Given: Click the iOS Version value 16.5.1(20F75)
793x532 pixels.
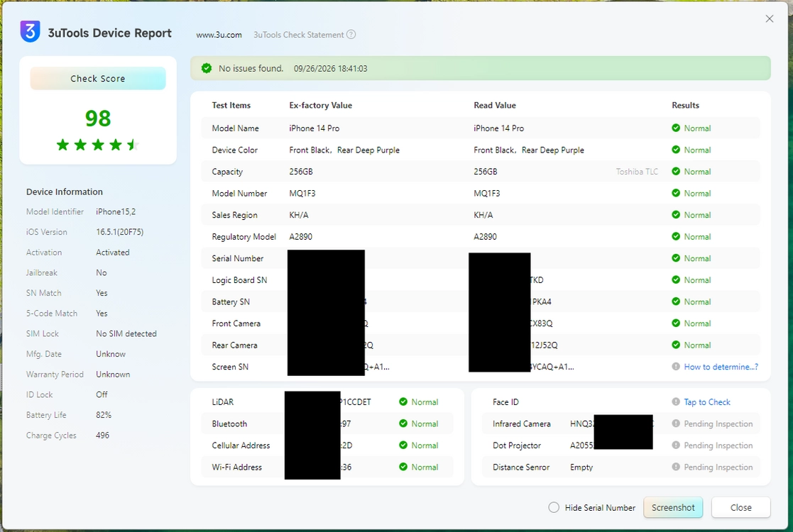Looking at the screenshot, I should click(120, 232).
